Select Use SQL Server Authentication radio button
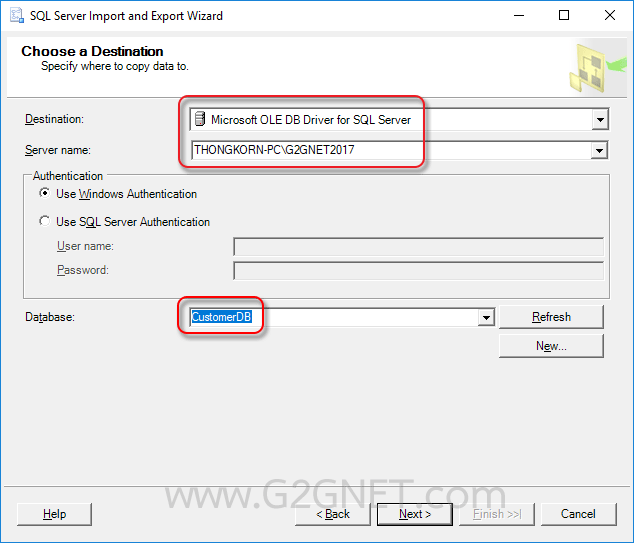634x543 pixels. (x=44, y=221)
